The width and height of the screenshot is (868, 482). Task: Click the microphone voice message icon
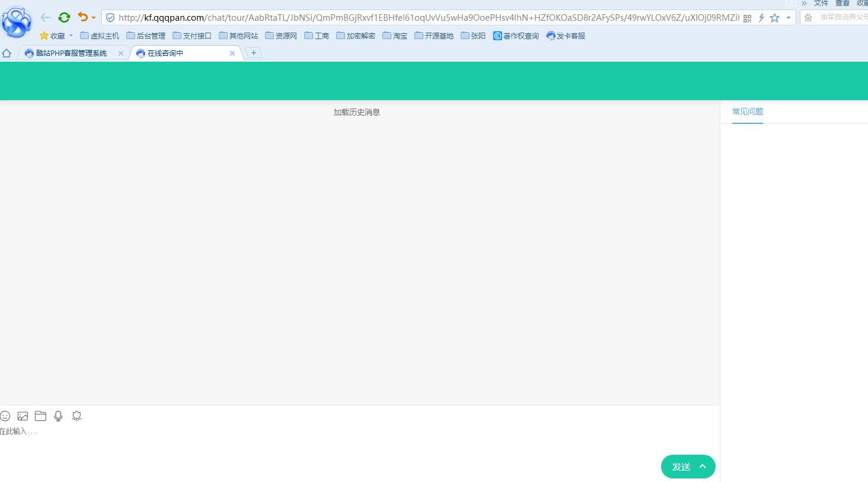(x=58, y=416)
